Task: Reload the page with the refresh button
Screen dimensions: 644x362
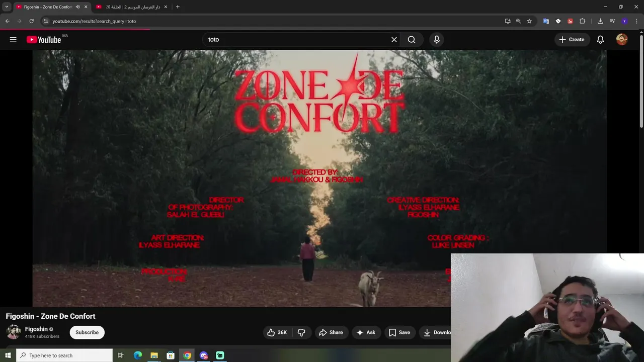Action: pos(31,21)
